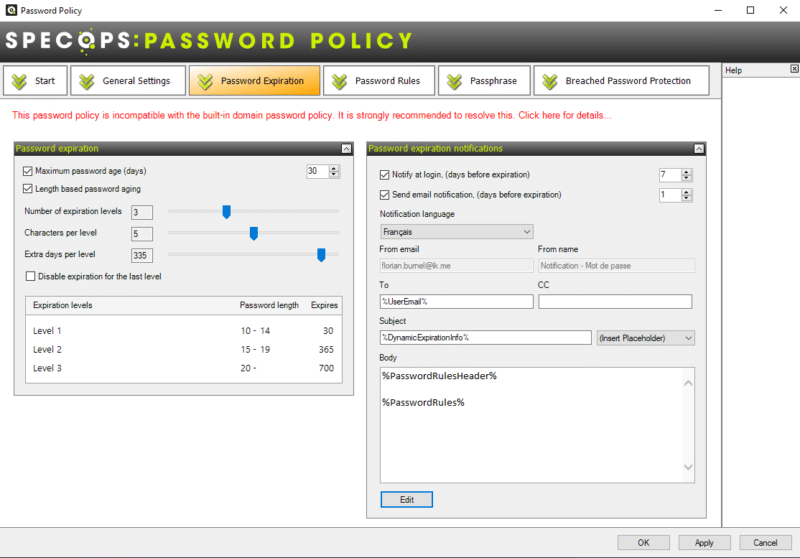
Task: Click the Number of expiration levels value field
Action: (142, 212)
